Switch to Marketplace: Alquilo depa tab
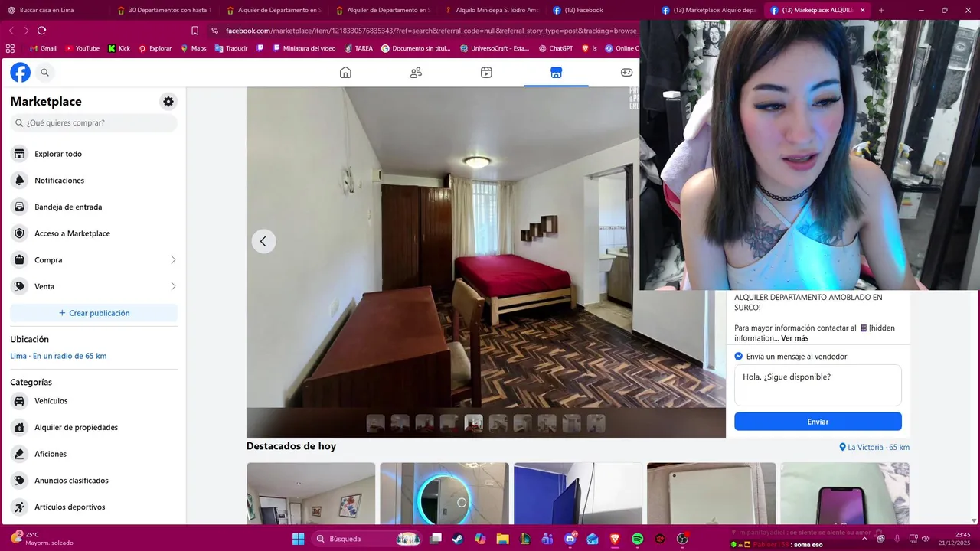The image size is (980, 551). point(709,10)
